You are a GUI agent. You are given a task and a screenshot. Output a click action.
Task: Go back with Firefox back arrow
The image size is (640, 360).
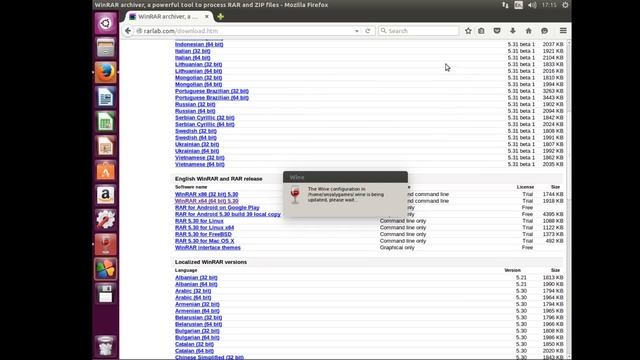click(x=128, y=31)
